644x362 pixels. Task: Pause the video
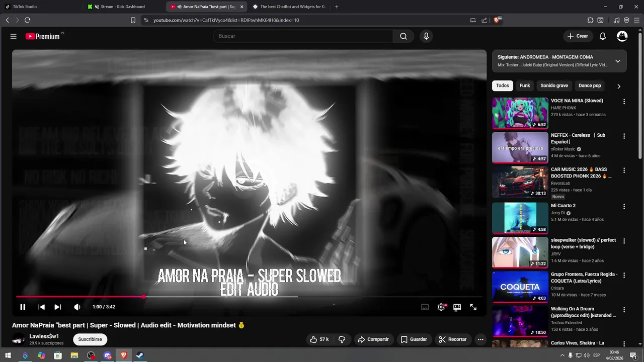23,307
